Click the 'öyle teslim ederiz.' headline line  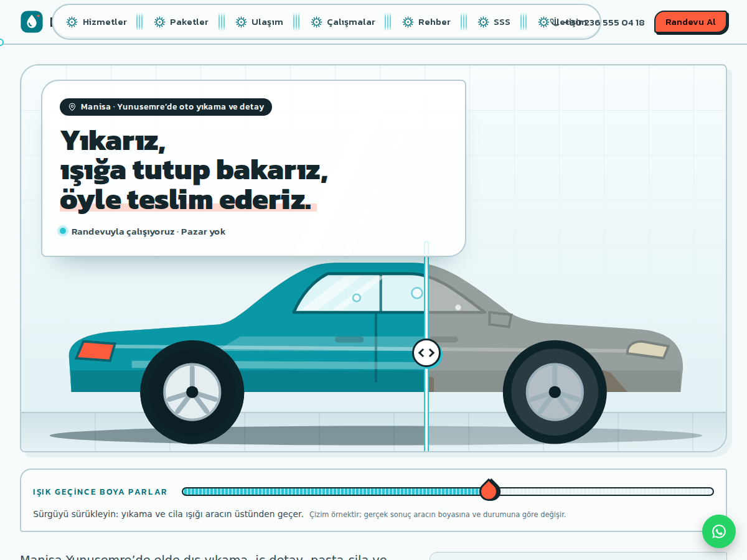pos(186,199)
